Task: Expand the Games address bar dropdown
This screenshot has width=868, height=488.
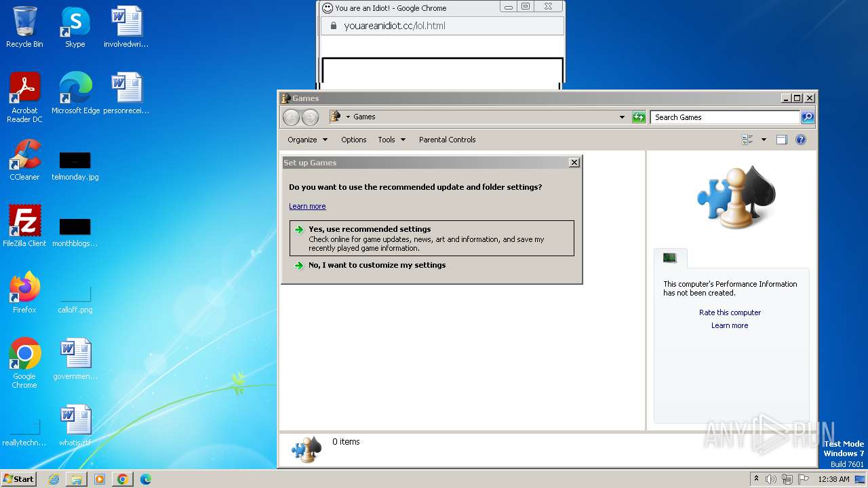Action: (622, 117)
